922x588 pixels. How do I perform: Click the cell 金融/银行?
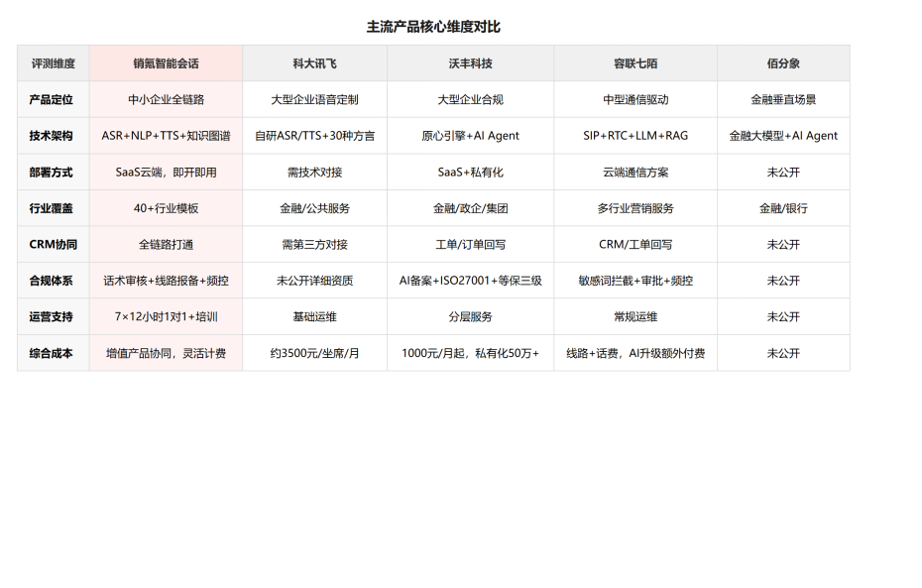point(783,208)
